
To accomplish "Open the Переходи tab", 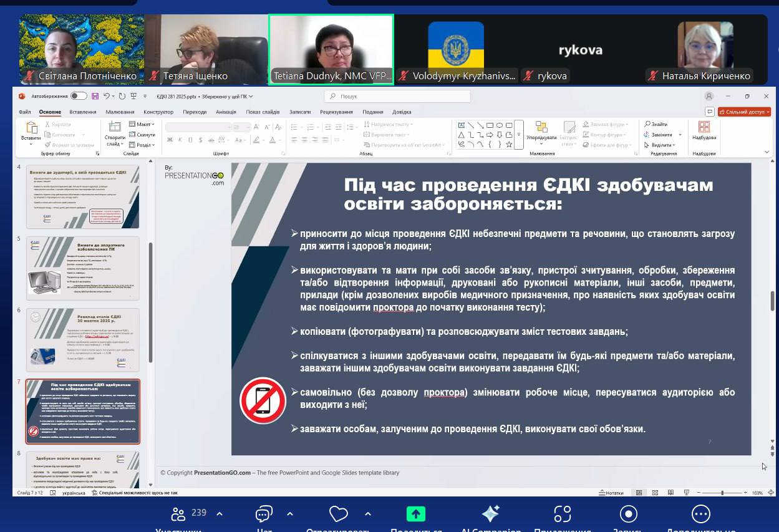I will pos(195,112).
